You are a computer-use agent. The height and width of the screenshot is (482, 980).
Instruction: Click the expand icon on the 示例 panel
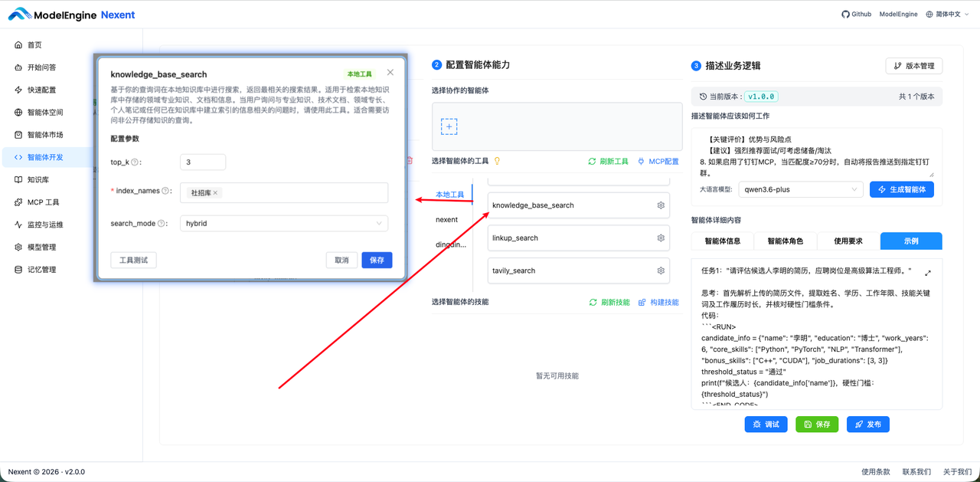928,271
